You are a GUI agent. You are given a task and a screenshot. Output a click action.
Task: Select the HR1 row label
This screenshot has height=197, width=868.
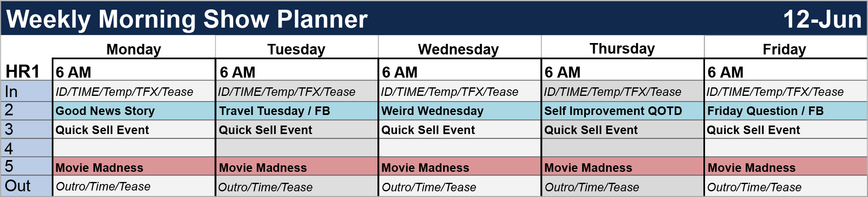(x=23, y=71)
